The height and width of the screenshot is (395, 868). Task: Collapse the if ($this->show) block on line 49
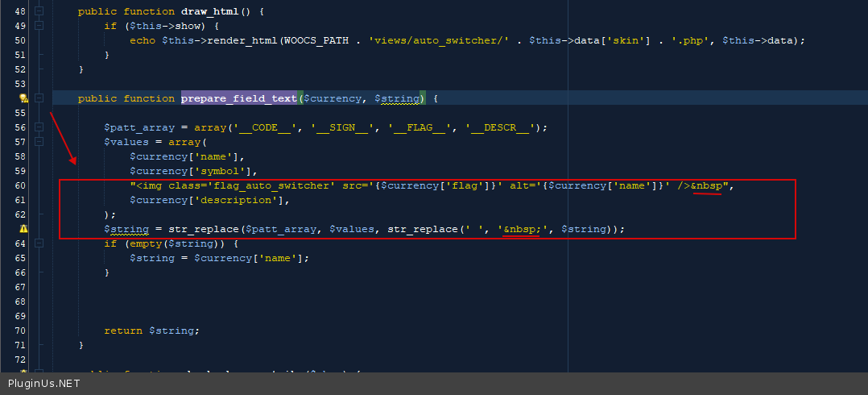[x=39, y=26]
